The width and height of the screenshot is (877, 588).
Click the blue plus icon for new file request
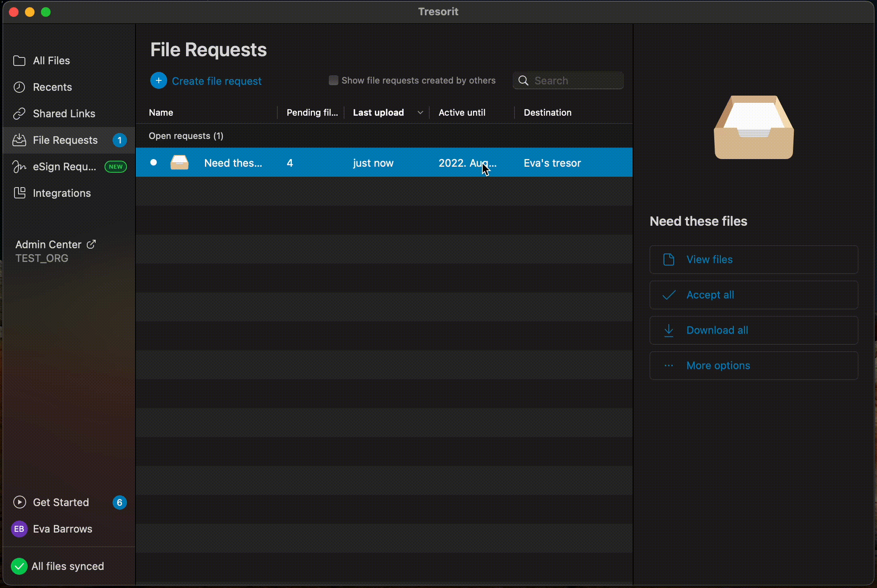click(159, 81)
